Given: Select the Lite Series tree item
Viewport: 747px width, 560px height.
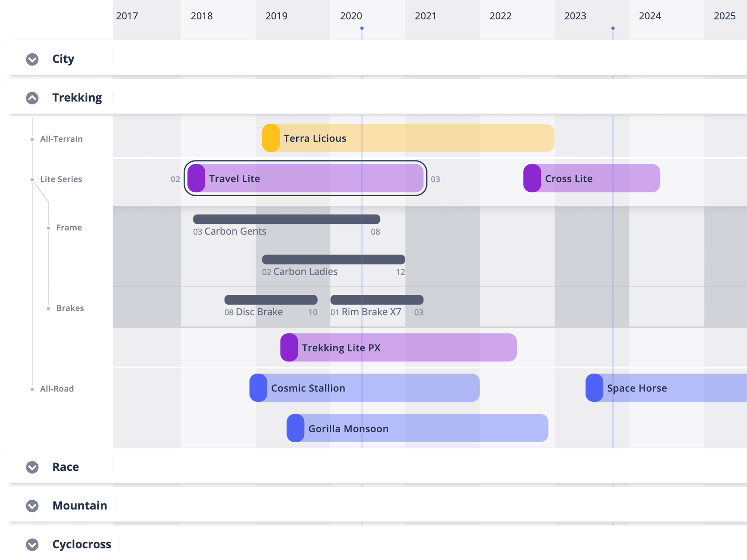Looking at the screenshot, I should coord(61,179).
